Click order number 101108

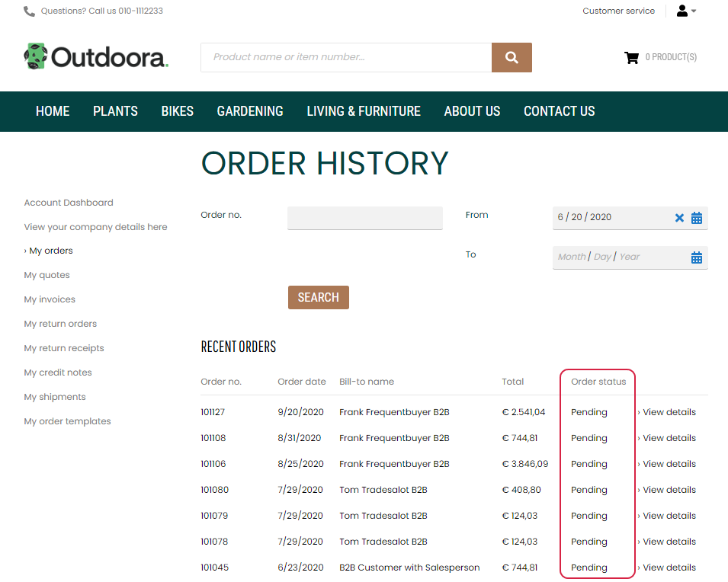click(213, 438)
